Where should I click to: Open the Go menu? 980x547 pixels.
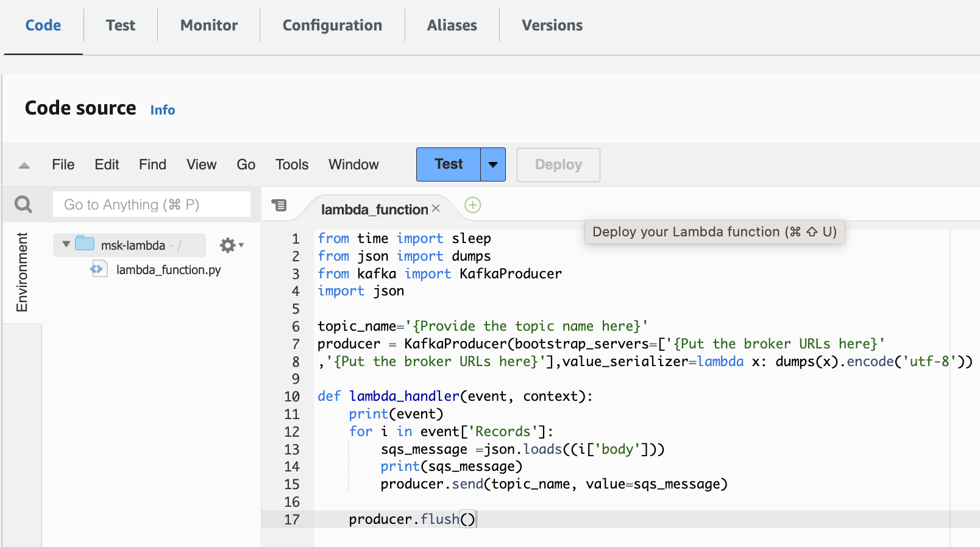pyautogui.click(x=246, y=164)
